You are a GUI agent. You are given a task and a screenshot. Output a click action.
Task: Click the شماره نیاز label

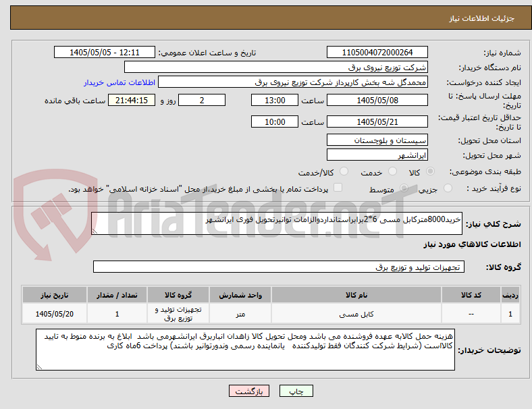point(502,53)
